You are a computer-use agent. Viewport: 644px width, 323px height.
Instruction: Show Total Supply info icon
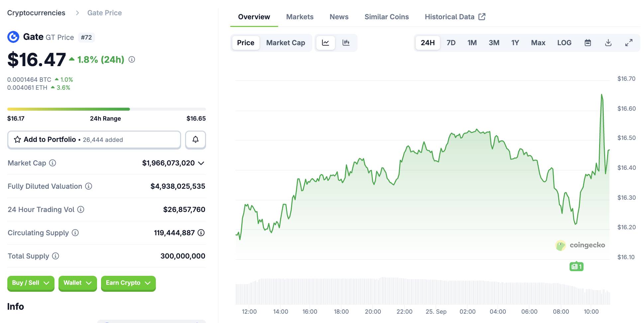[x=55, y=256]
